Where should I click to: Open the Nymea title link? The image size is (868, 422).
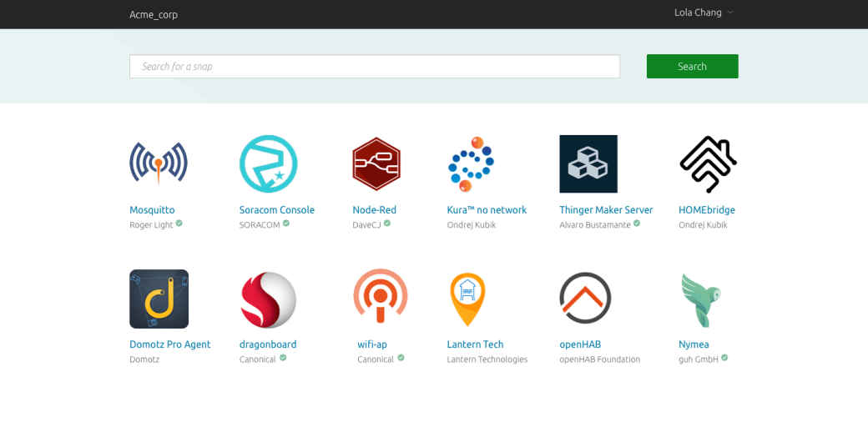694,344
